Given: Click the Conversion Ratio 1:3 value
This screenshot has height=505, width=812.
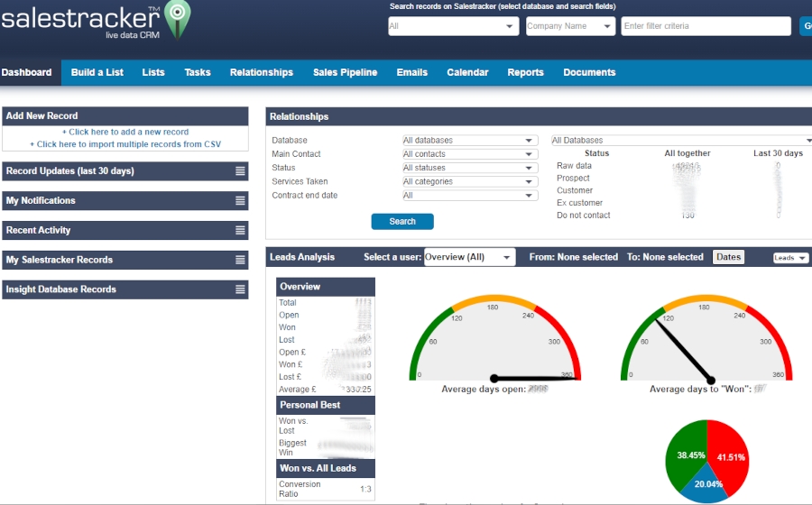Looking at the screenshot, I should 365,489.
